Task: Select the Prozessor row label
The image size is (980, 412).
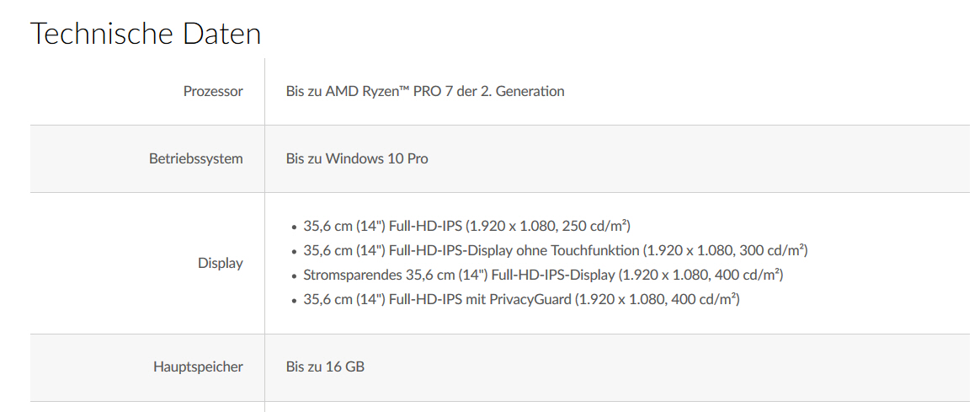Action: click(x=213, y=91)
